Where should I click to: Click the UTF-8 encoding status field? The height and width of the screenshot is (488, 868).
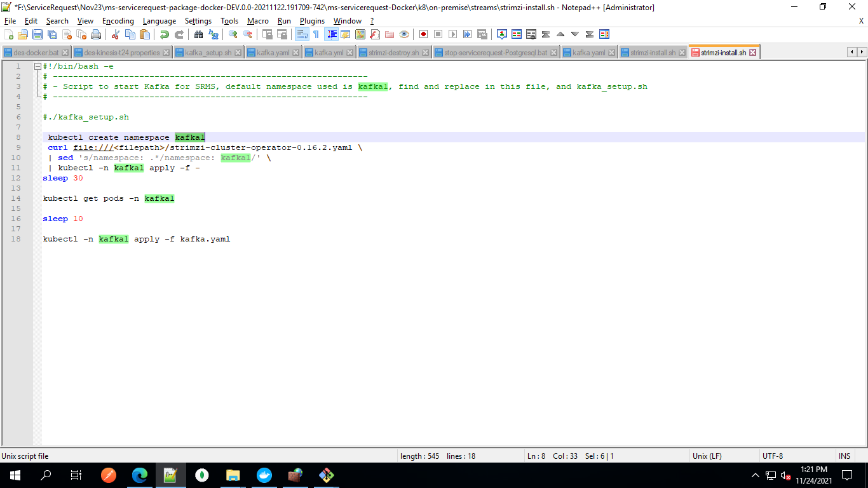tap(773, 456)
